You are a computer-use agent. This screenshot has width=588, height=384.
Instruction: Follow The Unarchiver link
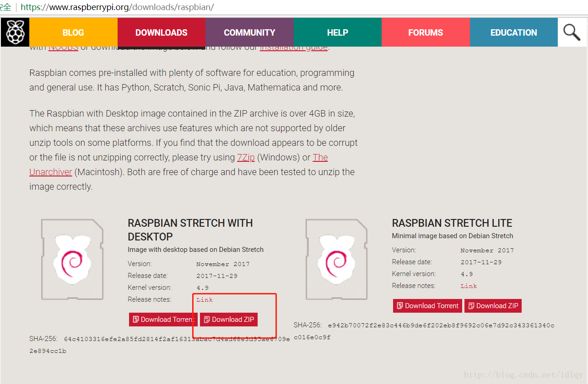point(50,172)
